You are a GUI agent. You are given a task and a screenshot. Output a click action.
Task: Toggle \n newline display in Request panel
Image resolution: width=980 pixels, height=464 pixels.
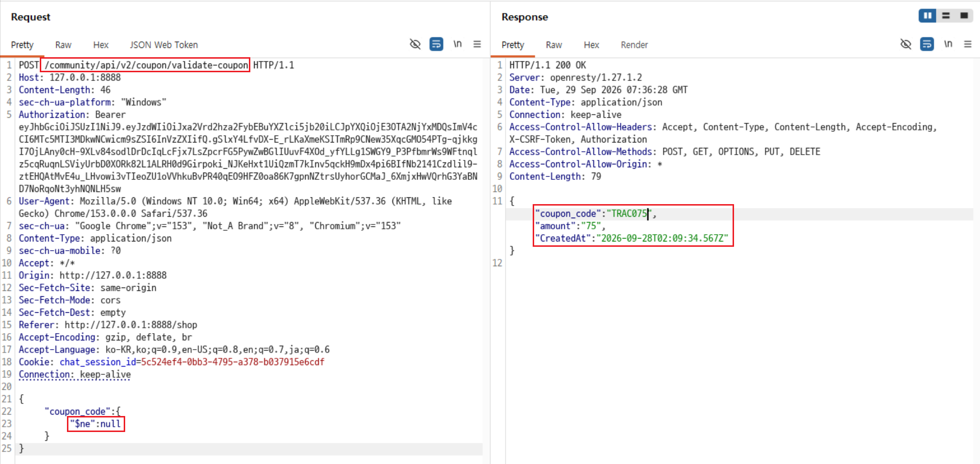(457, 44)
